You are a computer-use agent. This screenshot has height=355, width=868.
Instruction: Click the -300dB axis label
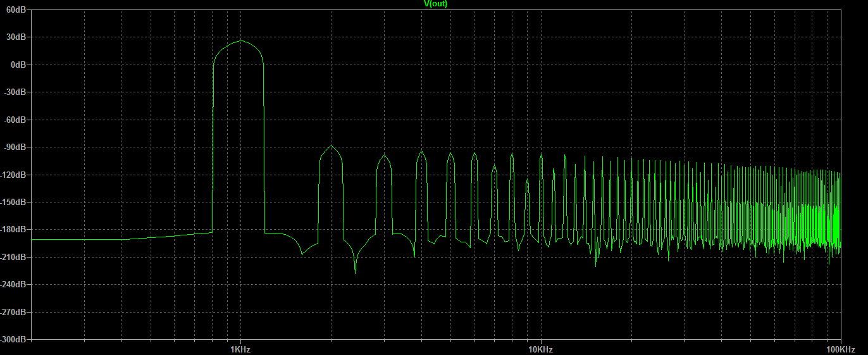click(13, 340)
